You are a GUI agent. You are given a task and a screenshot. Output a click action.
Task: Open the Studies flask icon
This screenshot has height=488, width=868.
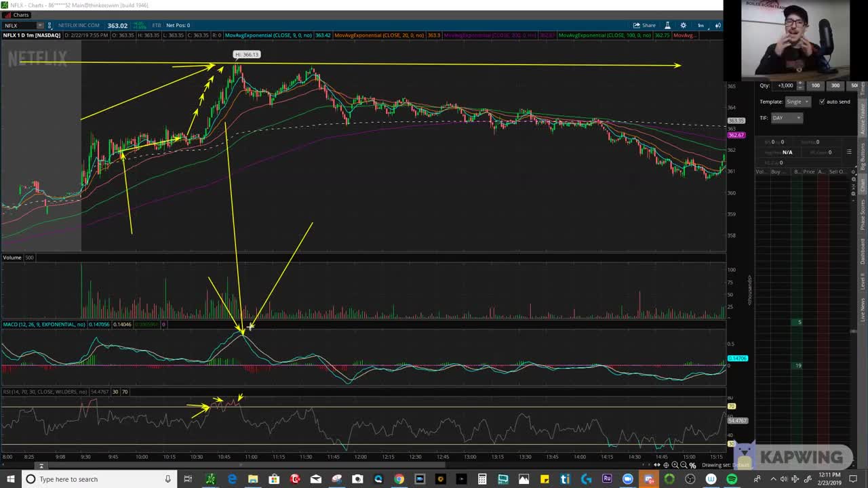point(667,25)
